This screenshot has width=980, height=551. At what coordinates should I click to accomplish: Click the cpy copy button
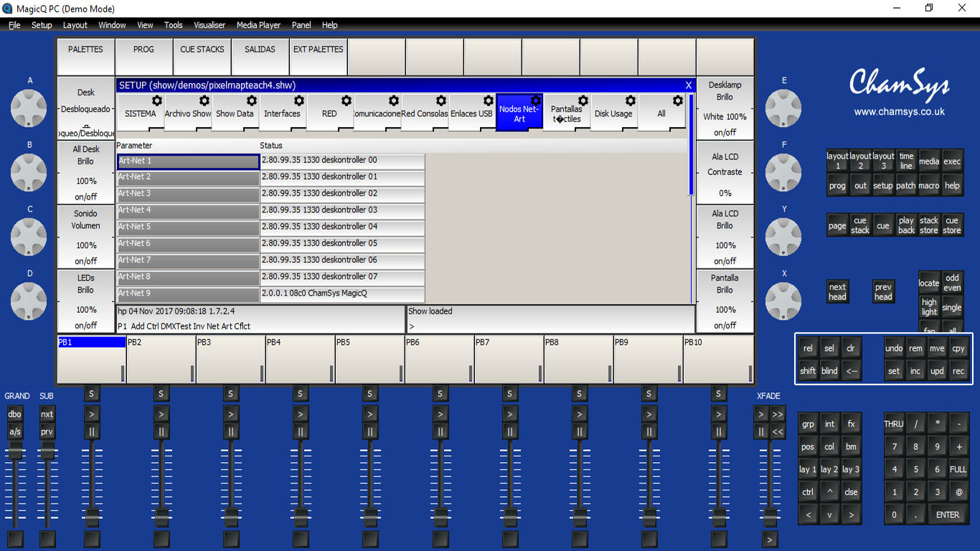tap(958, 349)
